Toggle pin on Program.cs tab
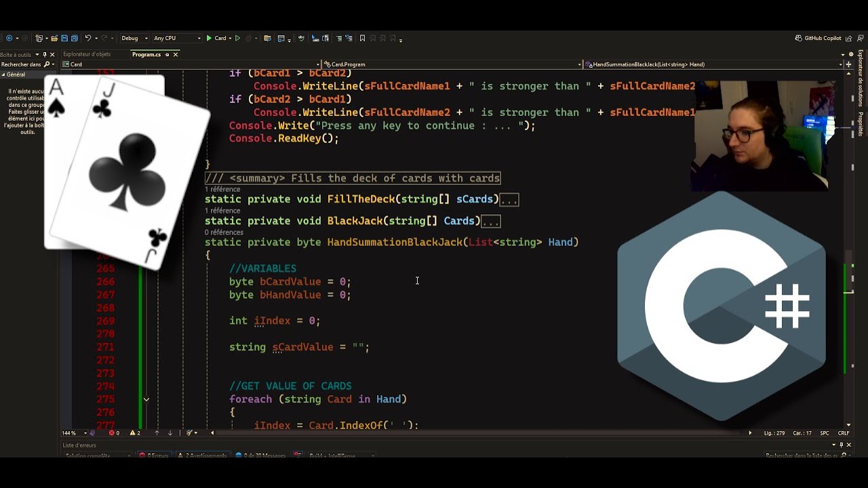Screen dimensions: 868x488 tap(167, 54)
